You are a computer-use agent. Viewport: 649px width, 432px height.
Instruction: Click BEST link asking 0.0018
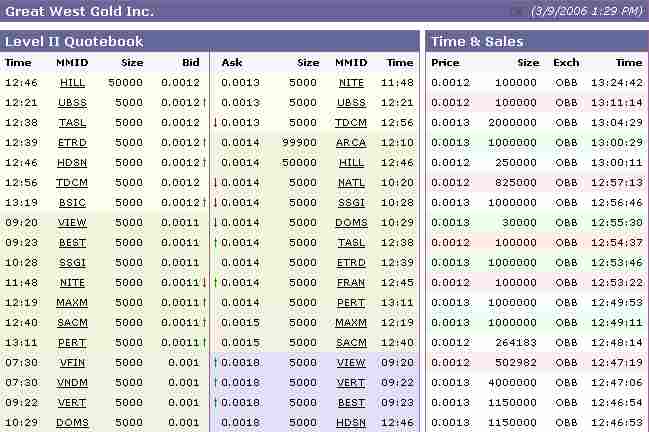click(351, 403)
